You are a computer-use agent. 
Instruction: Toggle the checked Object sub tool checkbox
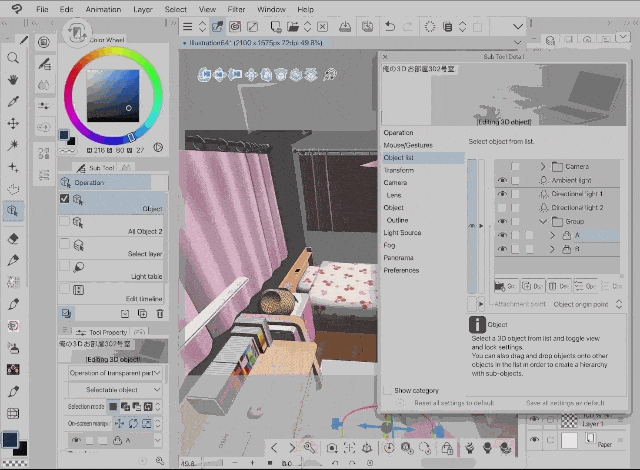[x=64, y=199]
